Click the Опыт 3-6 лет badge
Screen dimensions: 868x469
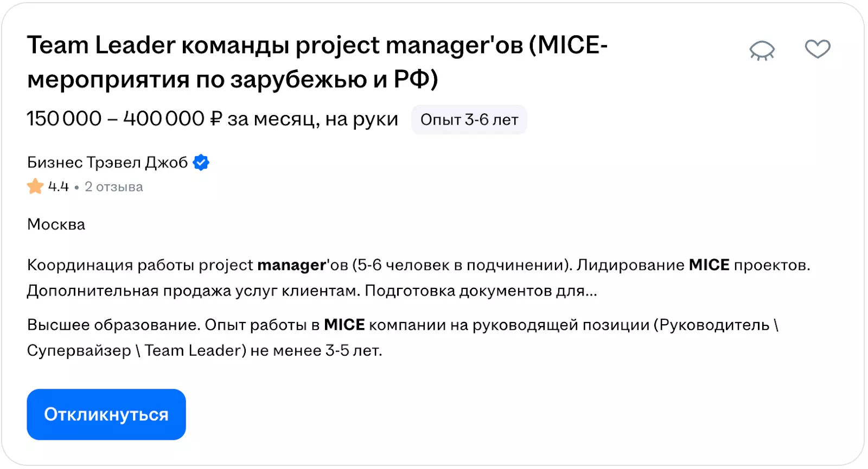coord(469,120)
